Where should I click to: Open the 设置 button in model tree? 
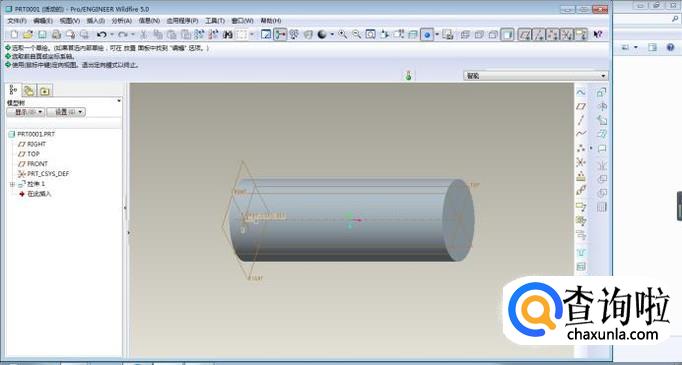[x=66, y=112]
